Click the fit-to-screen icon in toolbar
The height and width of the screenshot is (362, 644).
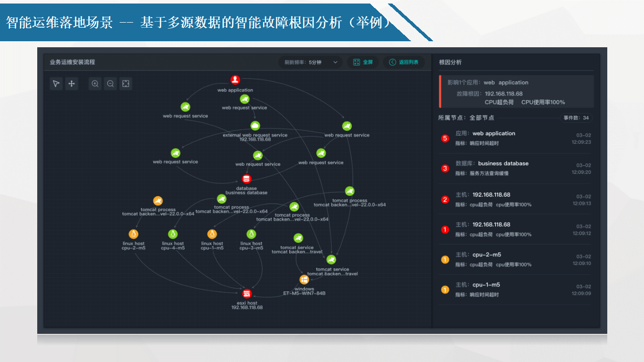pos(126,84)
